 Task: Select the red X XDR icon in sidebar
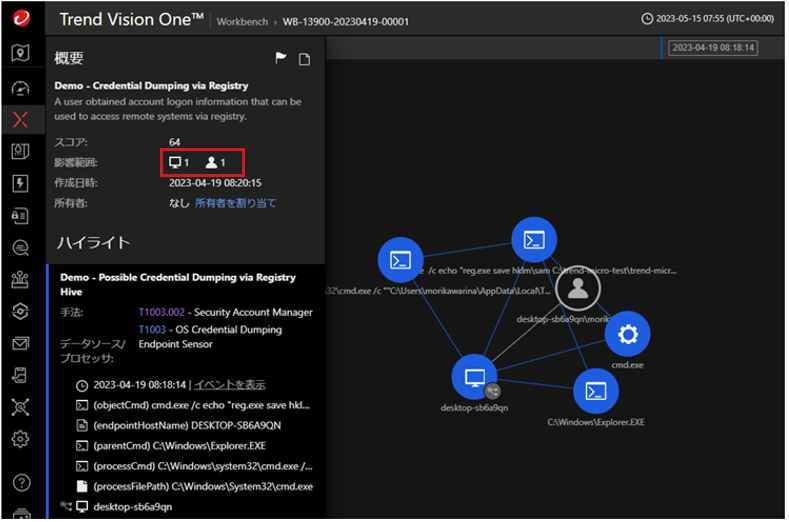[x=20, y=120]
